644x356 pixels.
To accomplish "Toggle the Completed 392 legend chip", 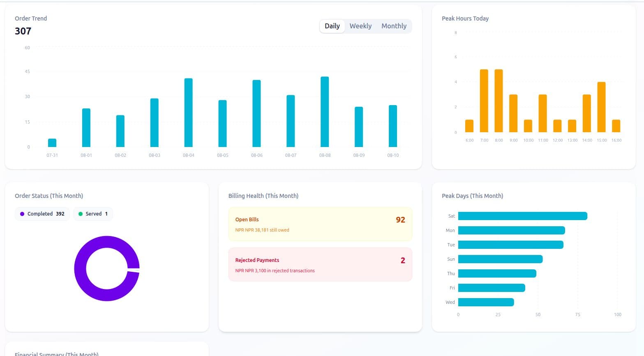I will click(42, 214).
